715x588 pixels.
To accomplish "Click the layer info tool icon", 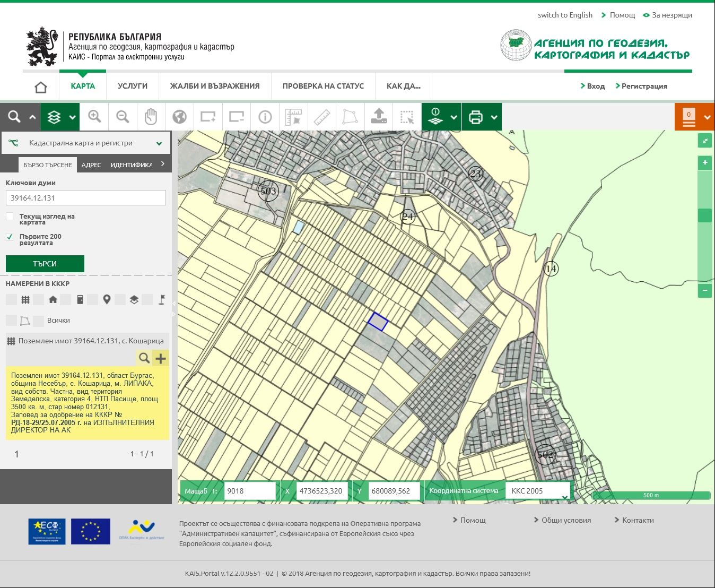I will 435,117.
